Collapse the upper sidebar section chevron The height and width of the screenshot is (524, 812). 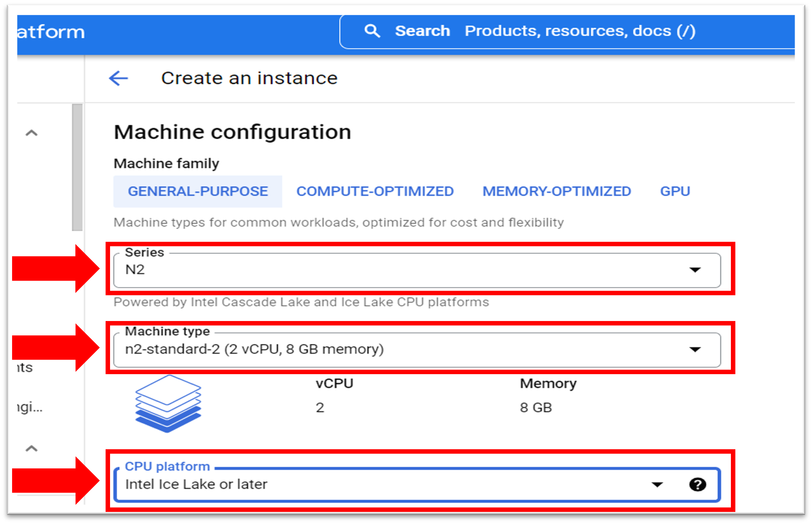pyautogui.click(x=31, y=133)
